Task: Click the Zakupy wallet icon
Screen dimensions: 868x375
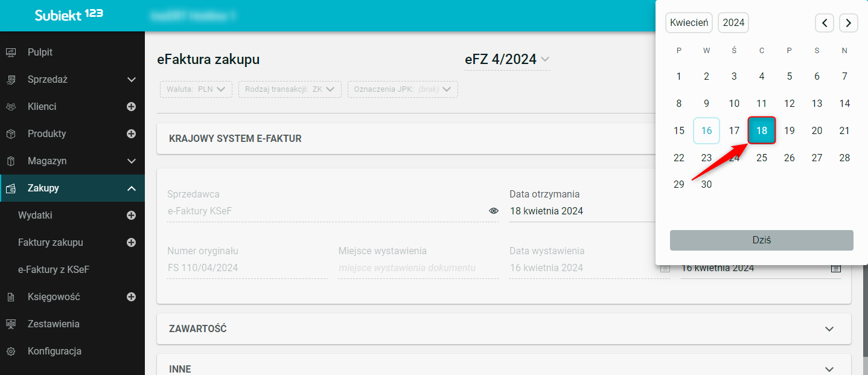Action: (x=11, y=188)
